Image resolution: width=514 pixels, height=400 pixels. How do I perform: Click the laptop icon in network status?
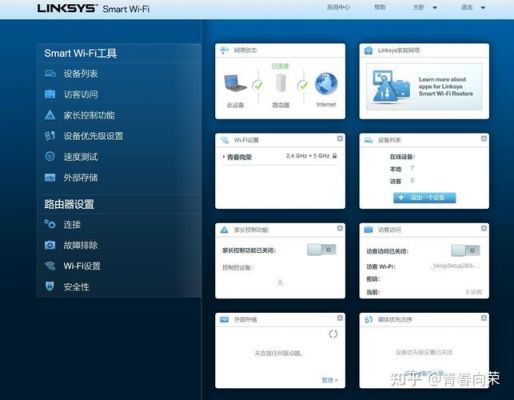235,83
